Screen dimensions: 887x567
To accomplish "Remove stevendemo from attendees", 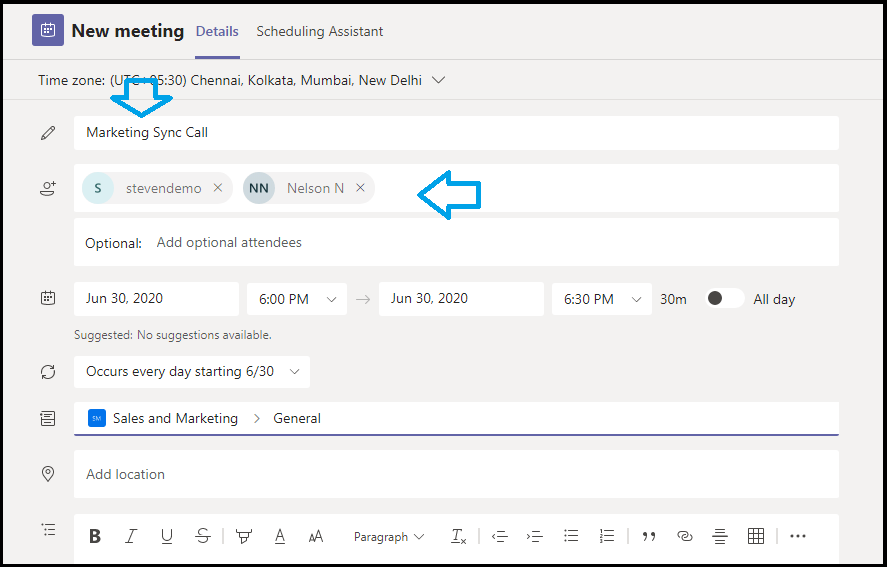I will click(218, 188).
